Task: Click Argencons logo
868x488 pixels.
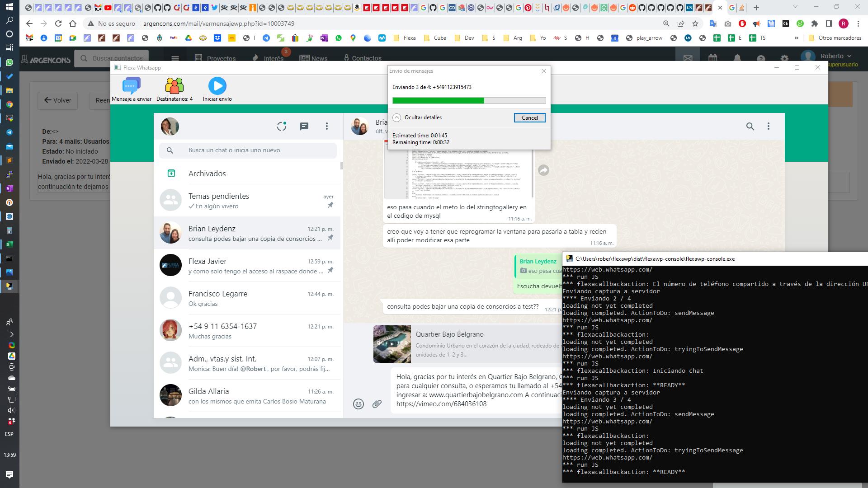Action: coord(46,59)
